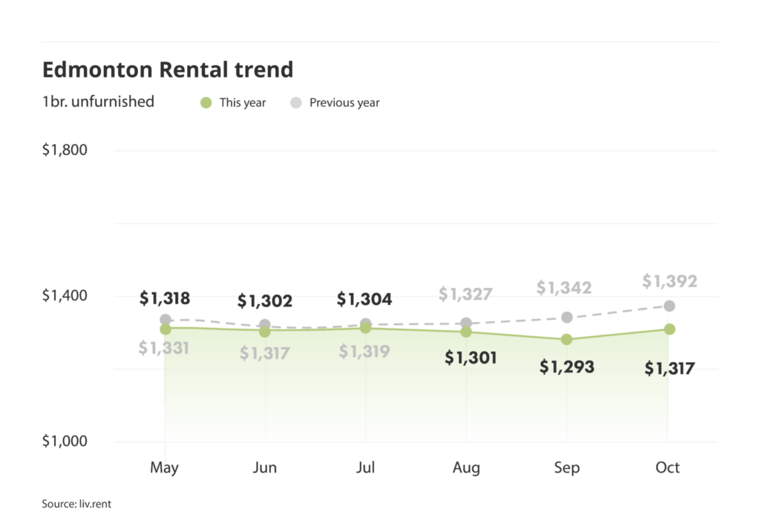Click the Sep gray previous-year point

pos(567,317)
